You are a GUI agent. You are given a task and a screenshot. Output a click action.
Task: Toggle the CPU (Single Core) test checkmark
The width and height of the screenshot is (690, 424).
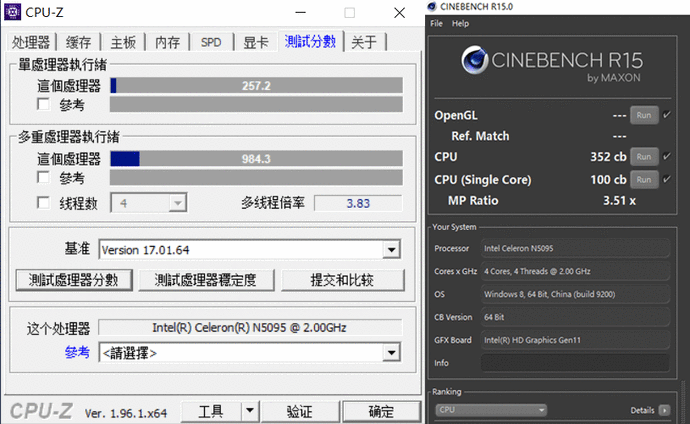coord(667,179)
